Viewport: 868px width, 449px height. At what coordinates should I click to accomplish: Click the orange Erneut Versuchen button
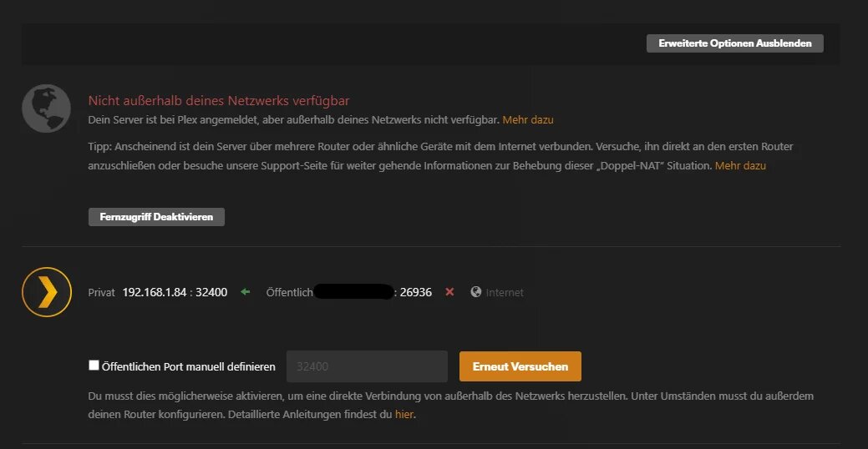(x=520, y=366)
